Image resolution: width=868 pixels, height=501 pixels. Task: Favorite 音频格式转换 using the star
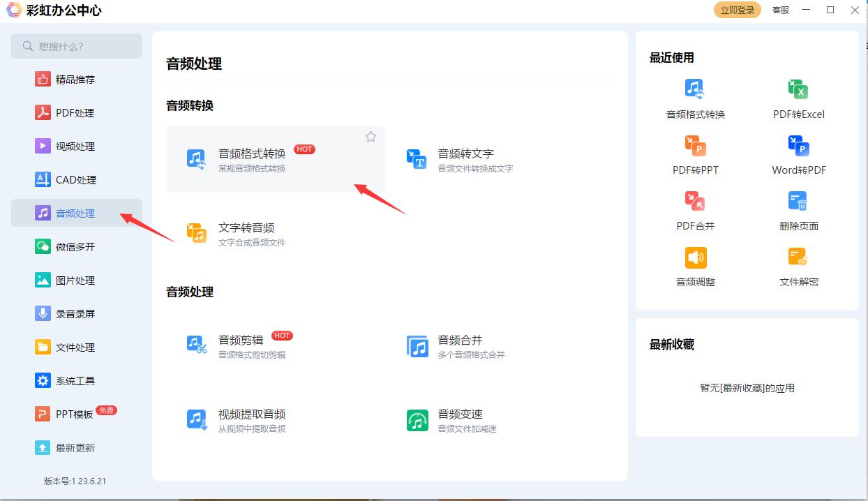[371, 136]
